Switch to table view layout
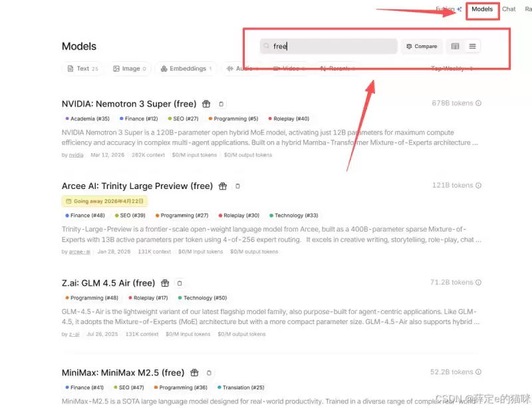 [456, 46]
